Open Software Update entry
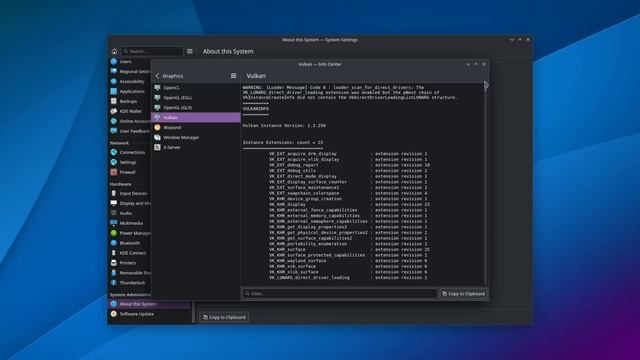 click(150, 314)
